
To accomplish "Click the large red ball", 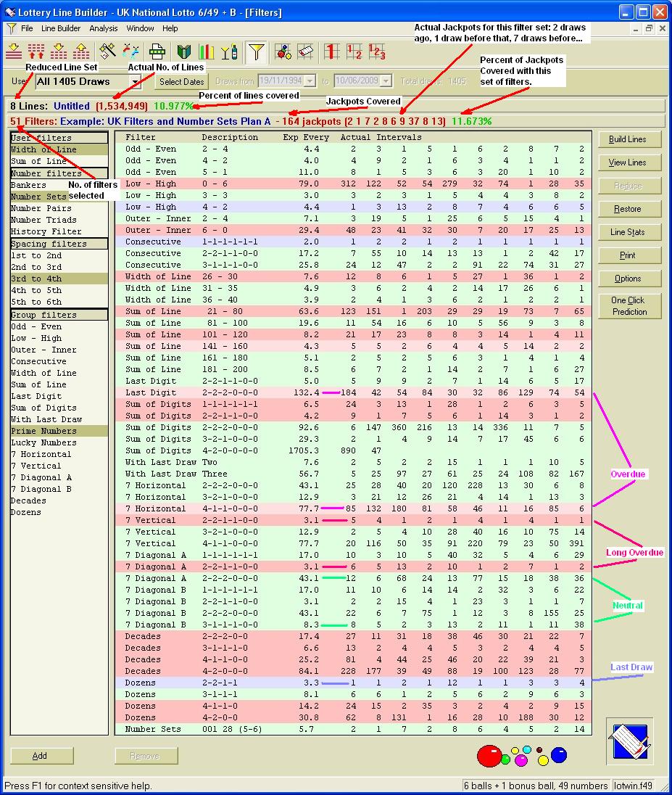I will click(x=489, y=755).
